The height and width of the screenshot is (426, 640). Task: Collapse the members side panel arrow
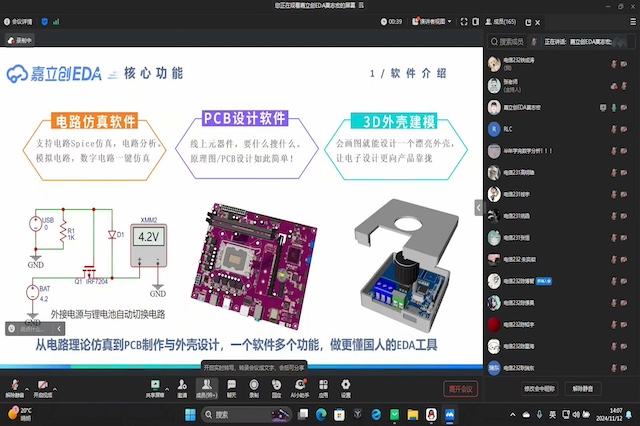pos(478,207)
